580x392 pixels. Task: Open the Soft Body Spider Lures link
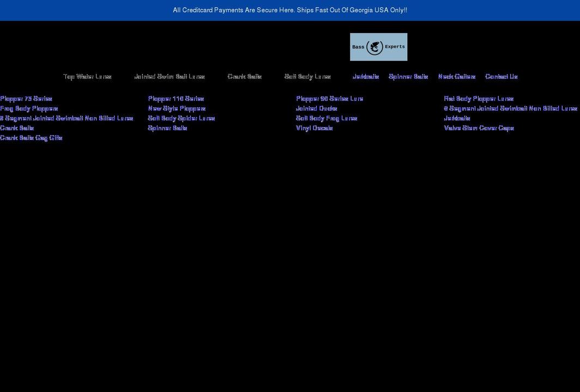[x=182, y=118]
